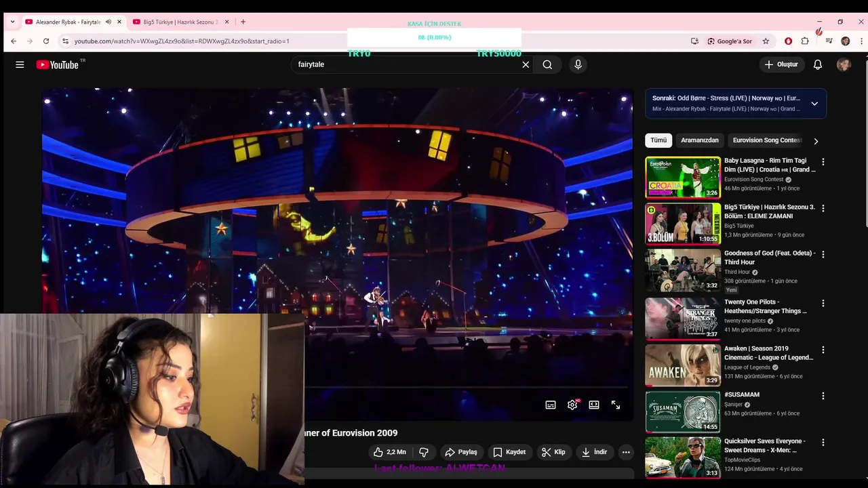The width and height of the screenshot is (868, 488).
Task: Open options menu for Twenty One Pilots
Action: click(823, 303)
